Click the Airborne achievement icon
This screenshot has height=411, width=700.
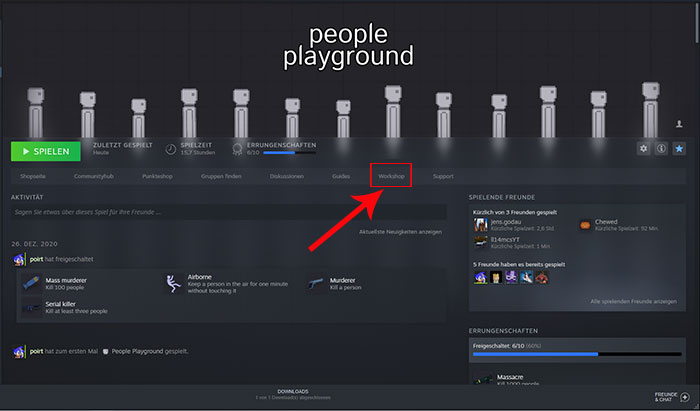click(174, 284)
